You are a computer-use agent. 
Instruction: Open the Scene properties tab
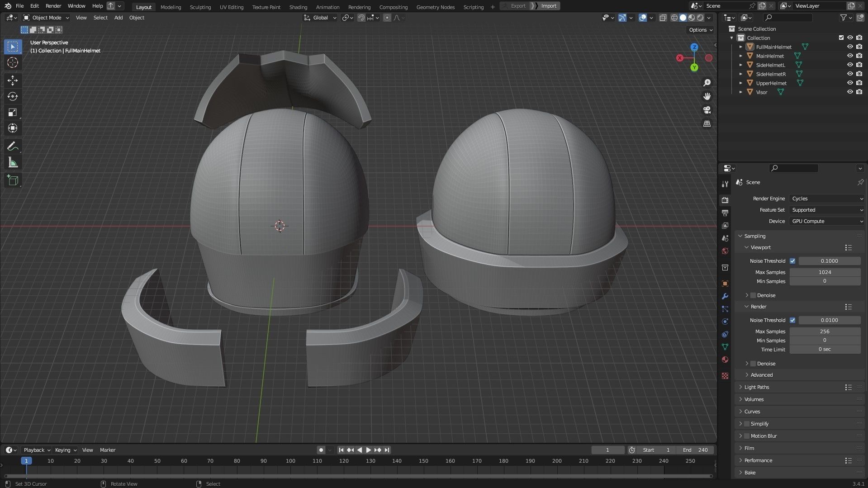[725, 238]
